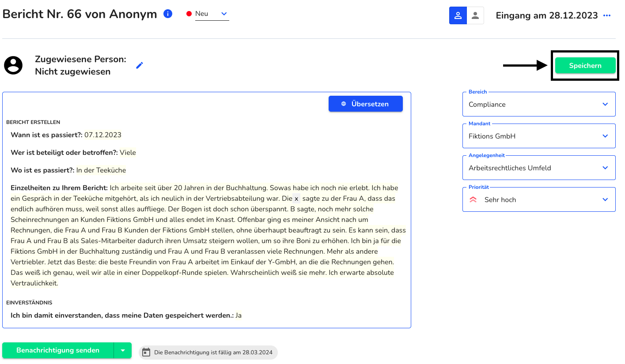Edit assigned person with pencil icon
Image resolution: width=625 pixels, height=364 pixels.
140,65
